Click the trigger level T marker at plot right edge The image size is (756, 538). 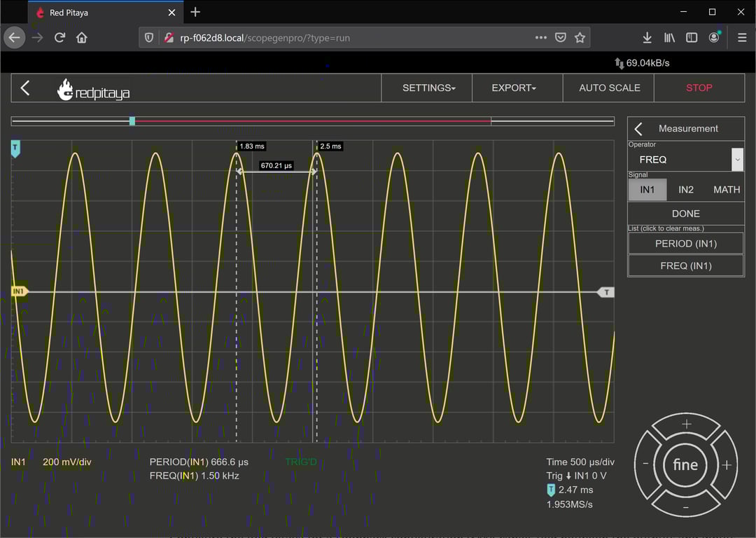[x=606, y=292]
